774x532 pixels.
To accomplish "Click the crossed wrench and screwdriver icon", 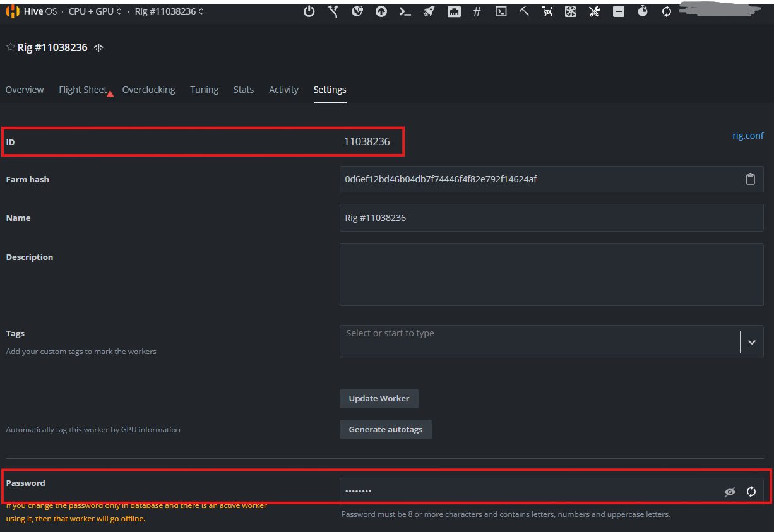I will point(594,11).
